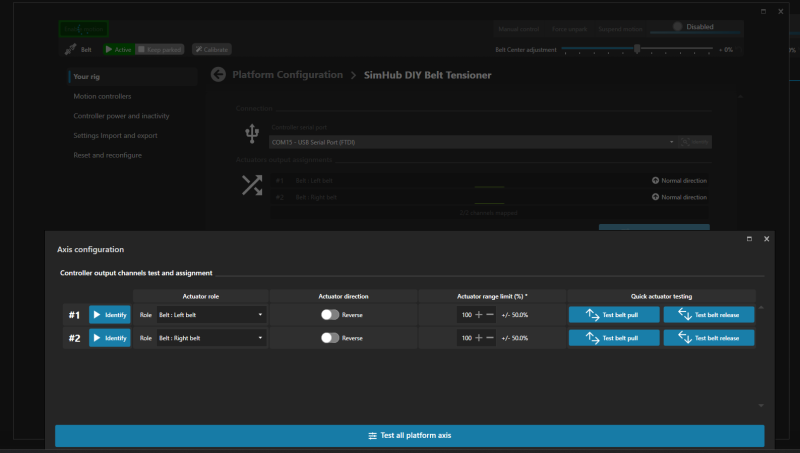Screen dimensions: 800x453
Task: Adjust the Belt Center adjustment slider
Action: point(637,48)
